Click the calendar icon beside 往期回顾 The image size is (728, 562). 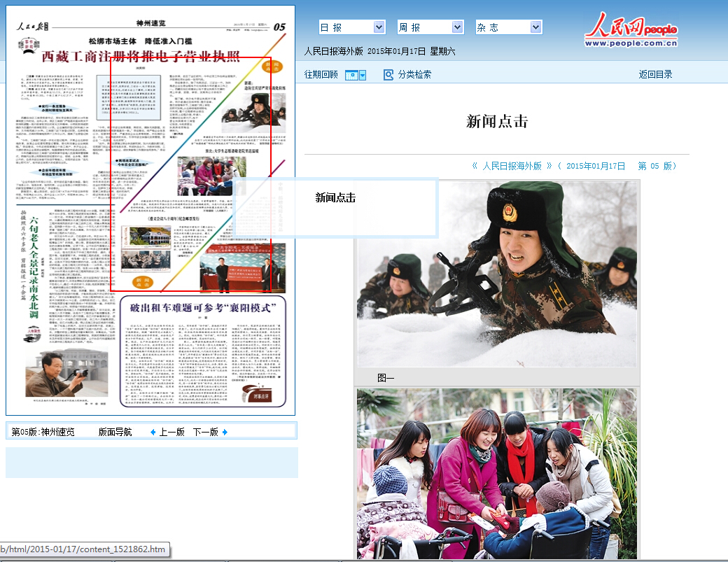coord(351,75)
